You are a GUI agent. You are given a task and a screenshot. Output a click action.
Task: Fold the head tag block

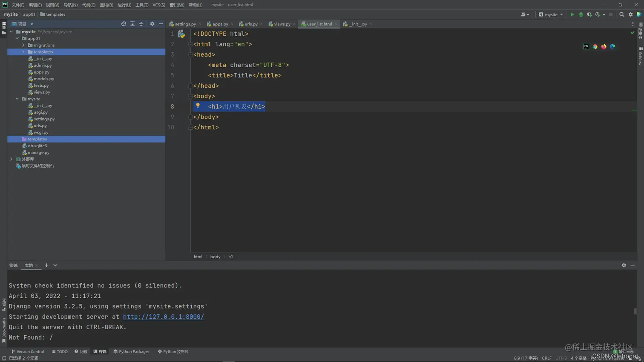(190, 54)
